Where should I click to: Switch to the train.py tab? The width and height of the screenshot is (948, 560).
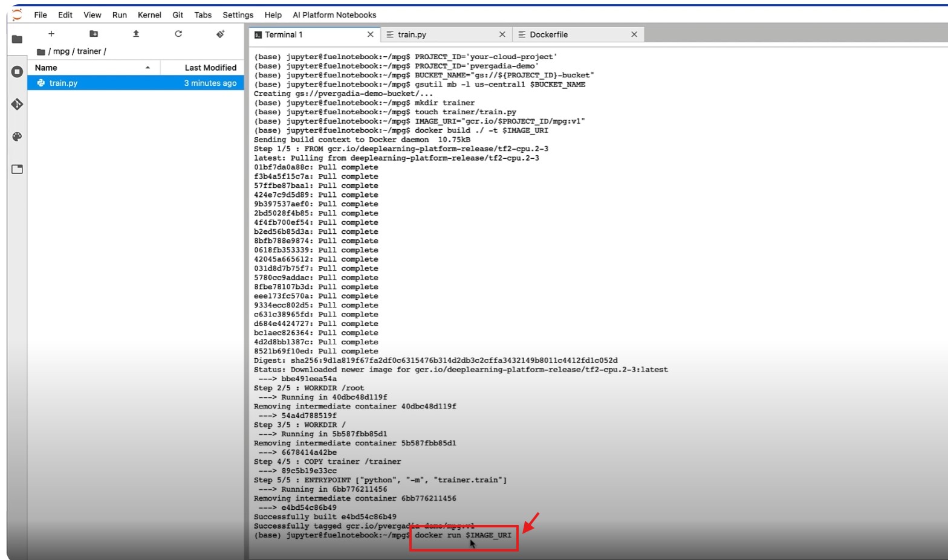412,34
